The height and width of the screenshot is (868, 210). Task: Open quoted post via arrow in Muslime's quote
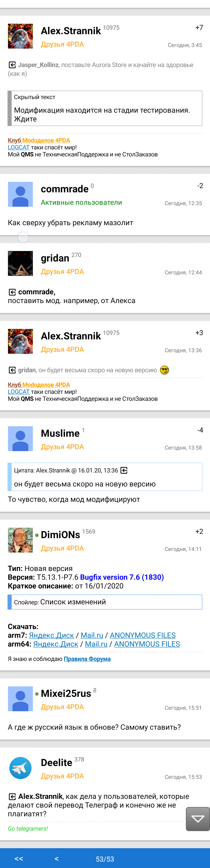(124, 470)
